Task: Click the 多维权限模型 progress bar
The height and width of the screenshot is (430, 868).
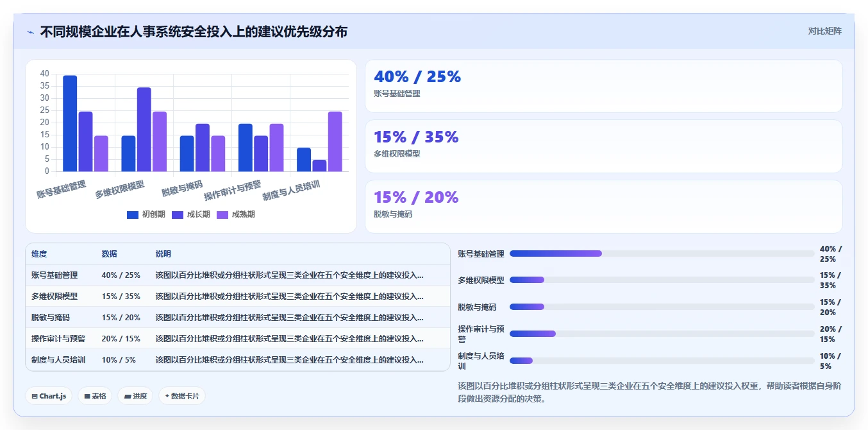Action: 662,280
